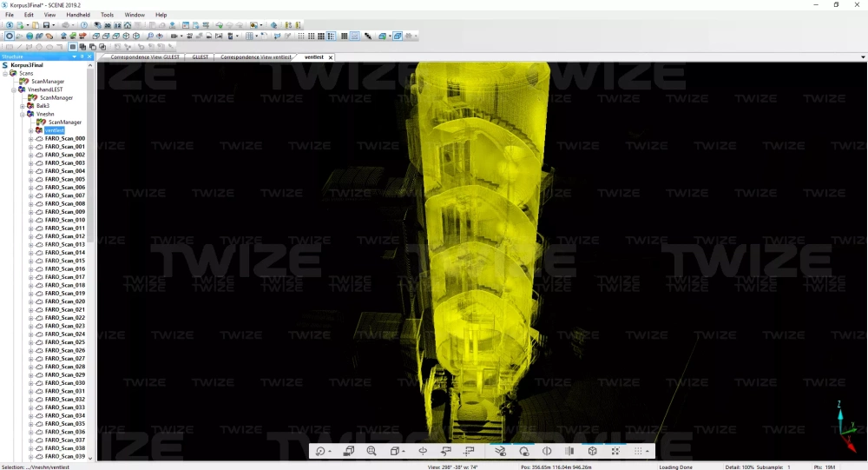Click the Structure panel vertical scrollbar

(x=91, y=174)
